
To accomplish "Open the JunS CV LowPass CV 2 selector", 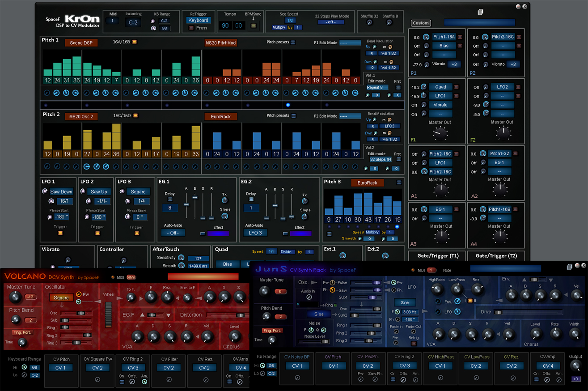I will click(x=476, y=366).
